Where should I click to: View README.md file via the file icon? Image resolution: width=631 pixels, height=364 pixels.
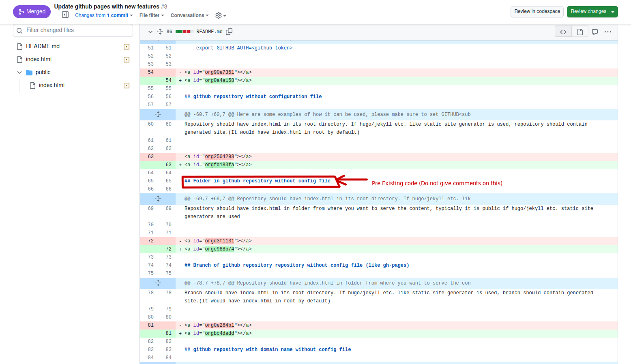tap(579, 31)
